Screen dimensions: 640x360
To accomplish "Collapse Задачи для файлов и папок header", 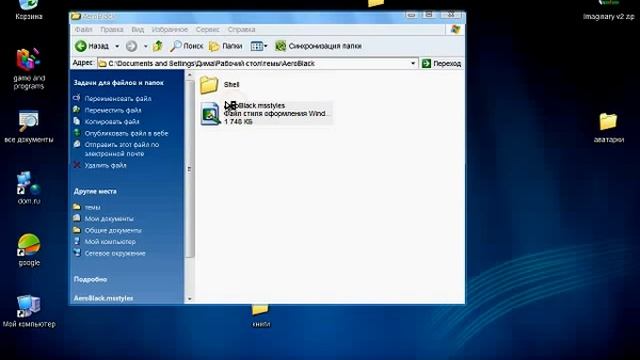I will click(118, 83).
